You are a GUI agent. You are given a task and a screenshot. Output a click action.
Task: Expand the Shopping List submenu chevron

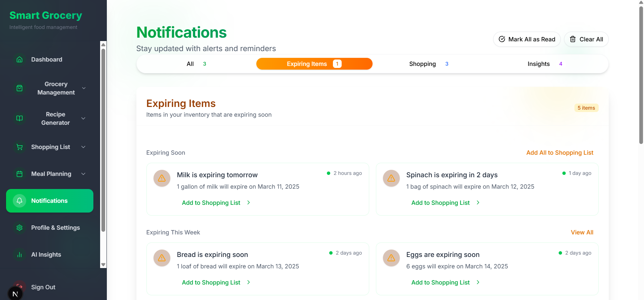(x=83, y=147)
